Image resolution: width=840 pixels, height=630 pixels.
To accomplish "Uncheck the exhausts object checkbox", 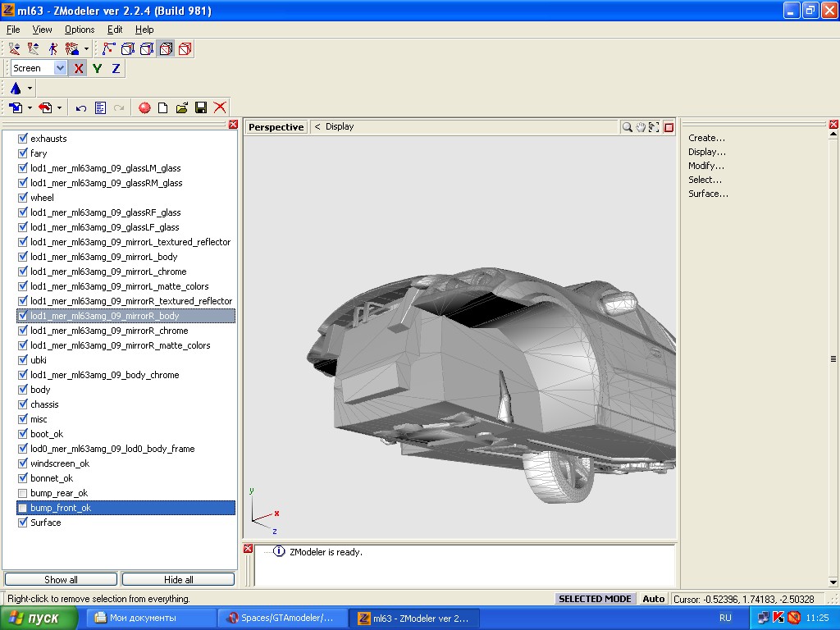I will (23, 139).
